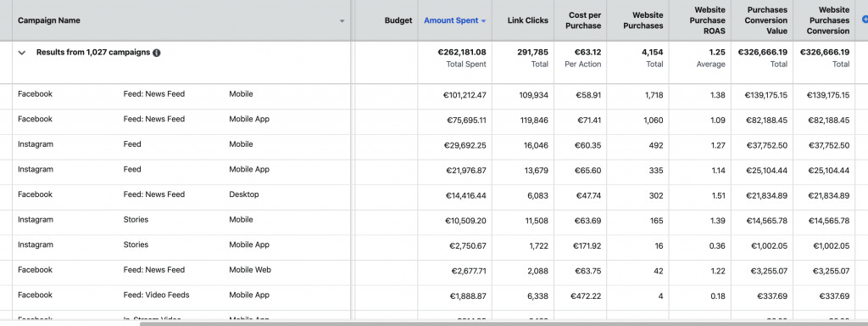Click total spent value €262,181.08
The image size is (868, 326).
(462, 52)
